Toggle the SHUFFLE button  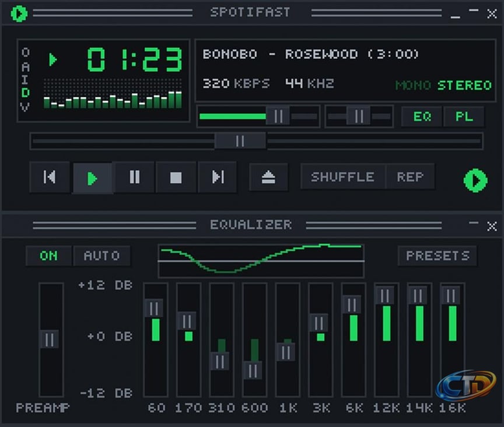[342, 177]
